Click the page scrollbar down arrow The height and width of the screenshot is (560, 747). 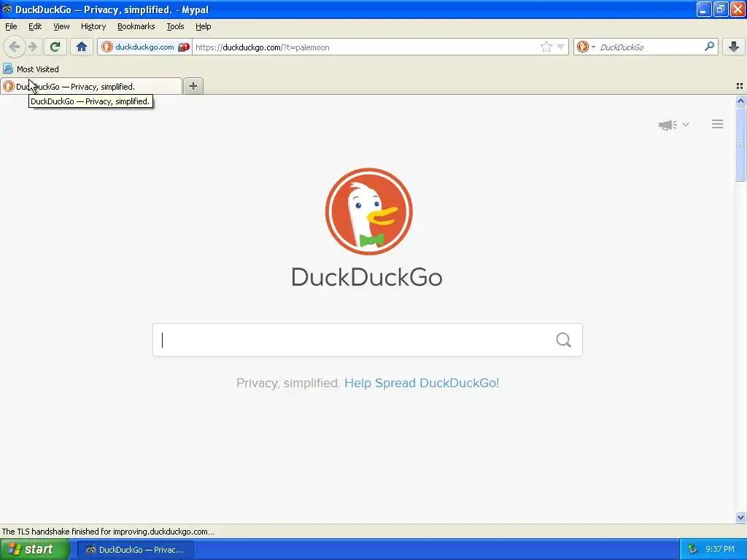[x=740, y=517]
